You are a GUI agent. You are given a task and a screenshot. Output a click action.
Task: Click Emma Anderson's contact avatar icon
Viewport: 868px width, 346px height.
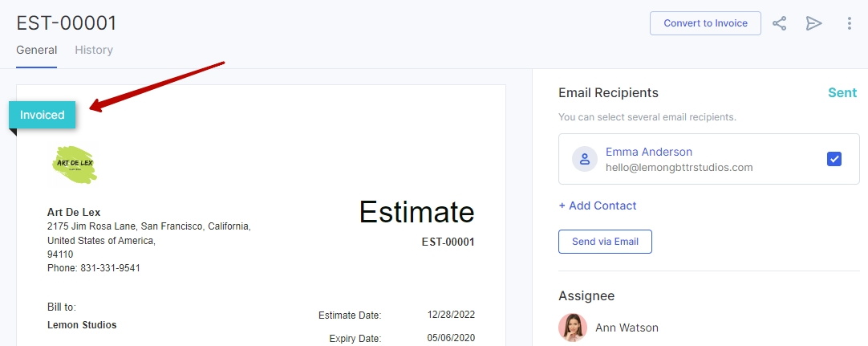point(585,159)
